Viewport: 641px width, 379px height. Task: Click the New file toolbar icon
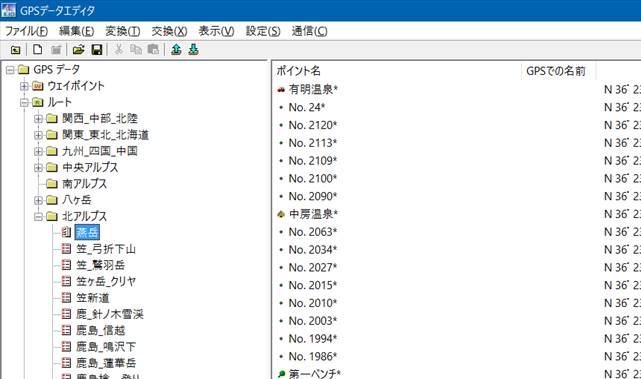(38, 49)
